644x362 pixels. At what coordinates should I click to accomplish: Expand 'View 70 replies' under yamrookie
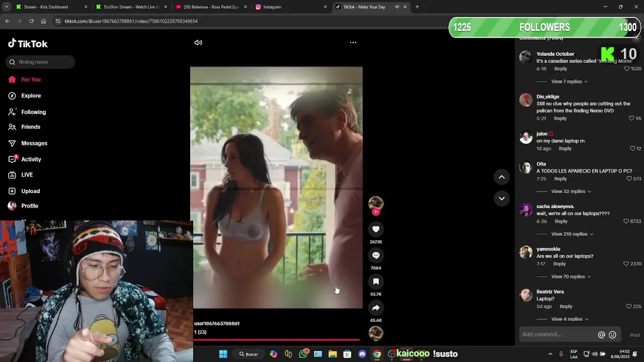[x=571, y=277]
